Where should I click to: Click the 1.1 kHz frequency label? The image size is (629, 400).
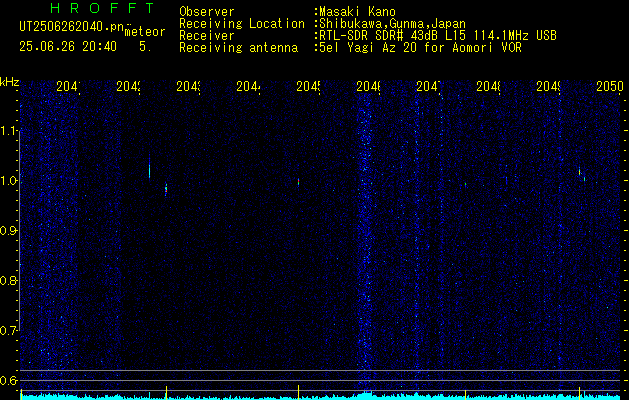click(x=9, y=131)
